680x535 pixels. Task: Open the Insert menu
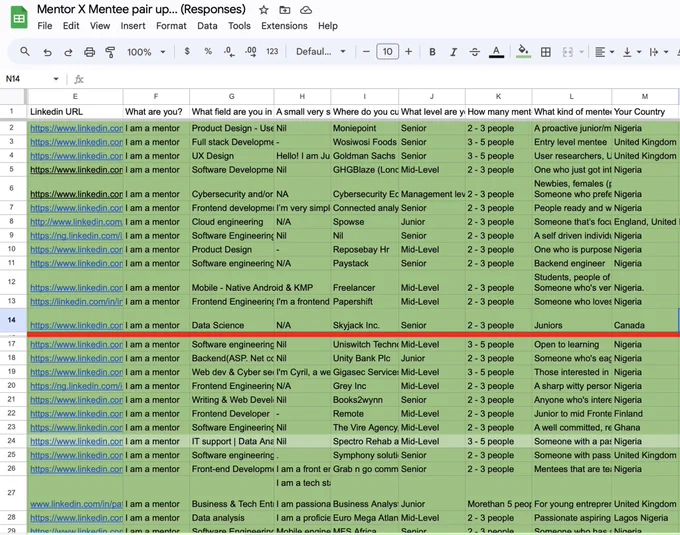(133, 26)
